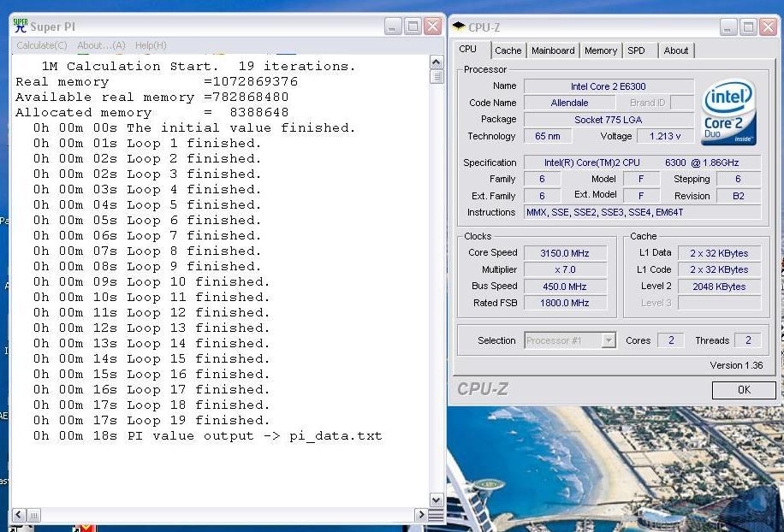The image size is (784, 532).
Task: Close the Super PI window
Action: click(432, 26)
